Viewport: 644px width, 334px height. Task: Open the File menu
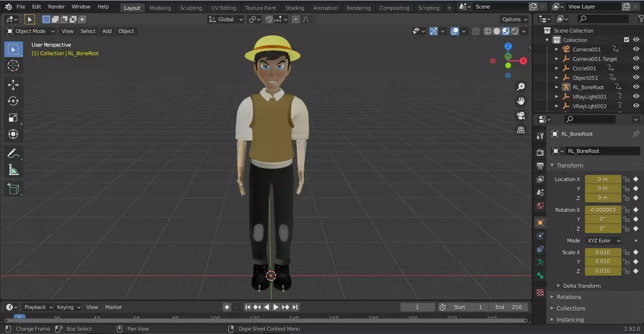coord(21,7)
